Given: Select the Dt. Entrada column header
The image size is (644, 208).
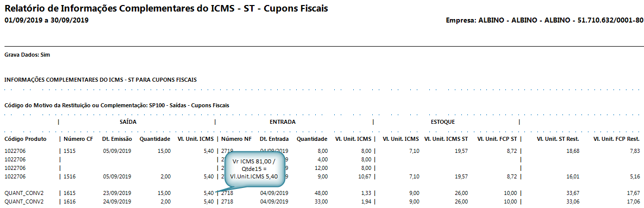Looking at the screenshot, I should point(274,139).
